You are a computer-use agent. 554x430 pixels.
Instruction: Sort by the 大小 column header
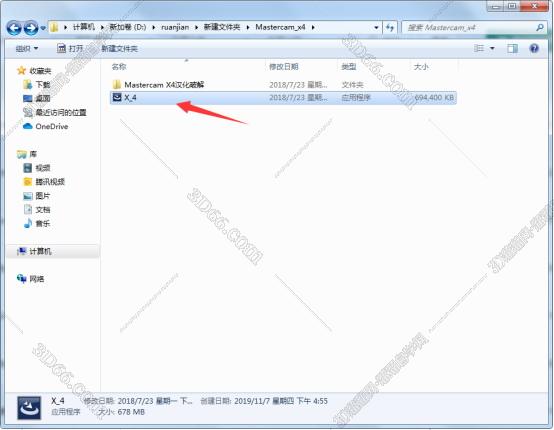tap(421, 66)
